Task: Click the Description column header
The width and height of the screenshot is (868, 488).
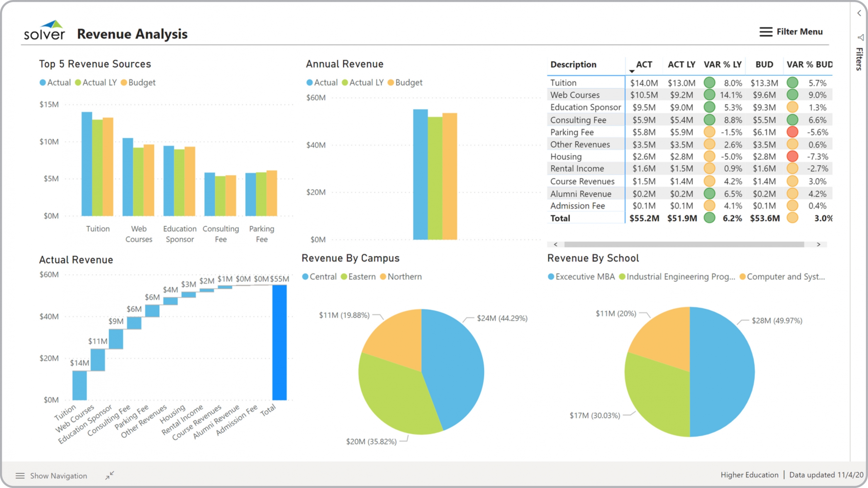Action: pyautogui.click(x=573, y=64)
